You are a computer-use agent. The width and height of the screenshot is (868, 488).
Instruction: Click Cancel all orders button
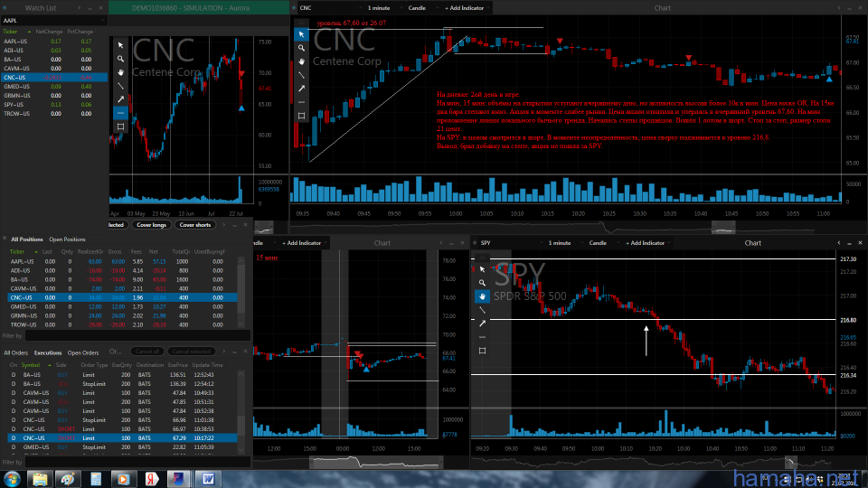(x=147, y=352)
